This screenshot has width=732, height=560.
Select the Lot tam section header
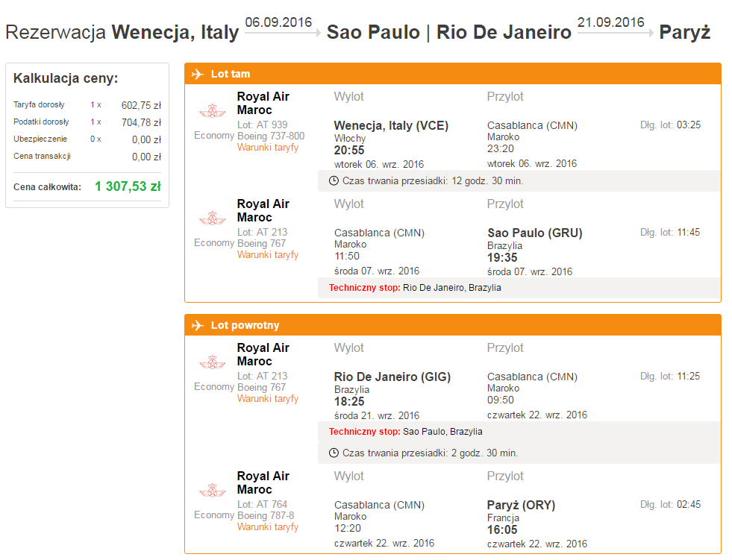pos(453,74)
